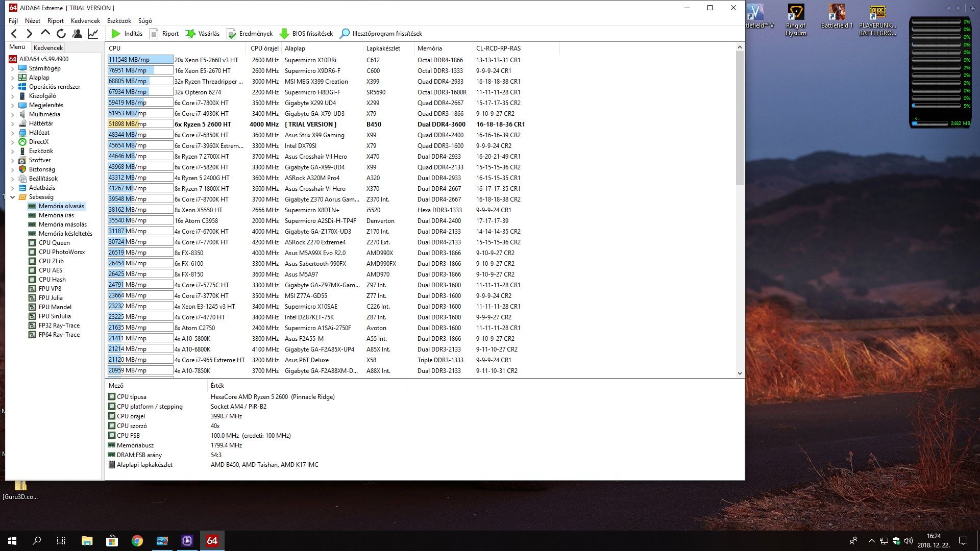The height and width of the screenshot is (551, 980).
Task: Open the Nézet menu
Action: pyautogui.click(x=33, y=21)
